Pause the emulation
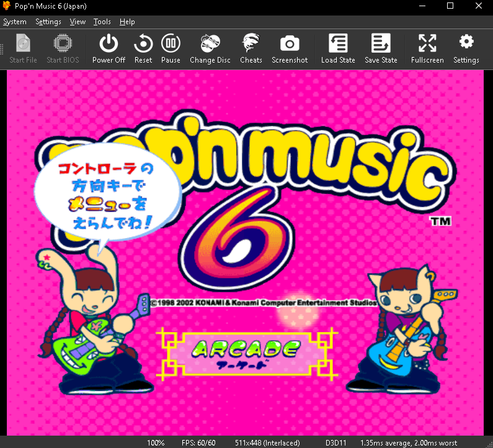493x448 pixels. [171, 49]
